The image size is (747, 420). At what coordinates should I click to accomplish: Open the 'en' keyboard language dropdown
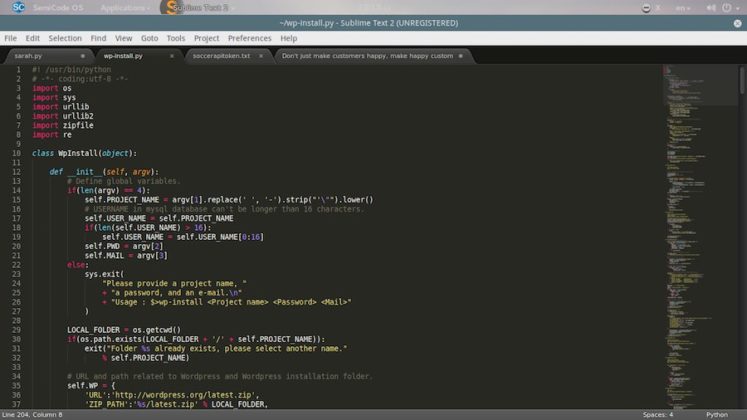pos(682,8)
